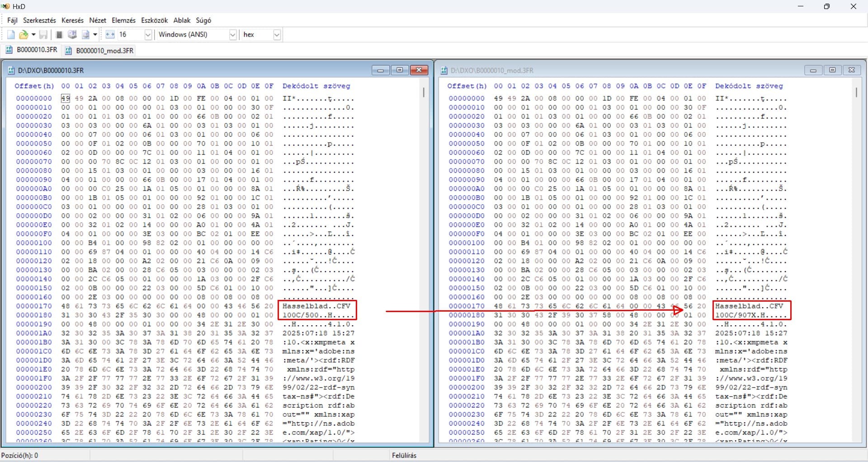
Task: Switch to the B0000010_mod.3FR tab
Action: click(x=100, y=51)
